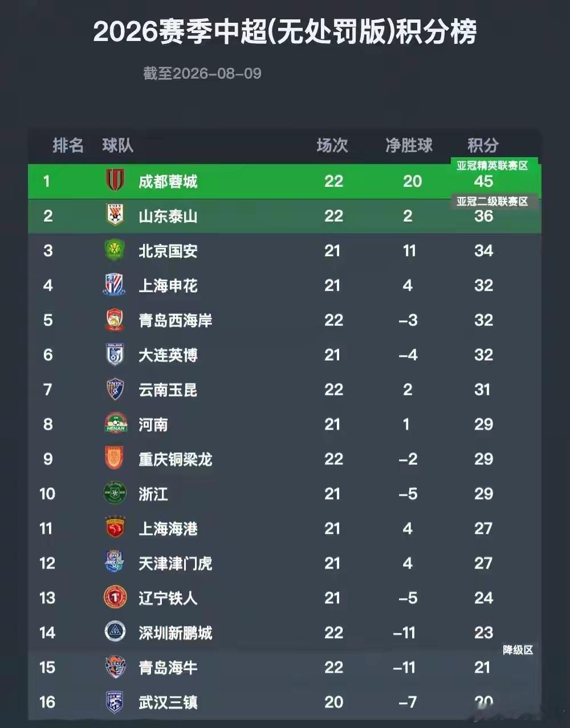Click the 净胜球 column header
The height and width of the screenshot is (728, 570).
point(409,145)
